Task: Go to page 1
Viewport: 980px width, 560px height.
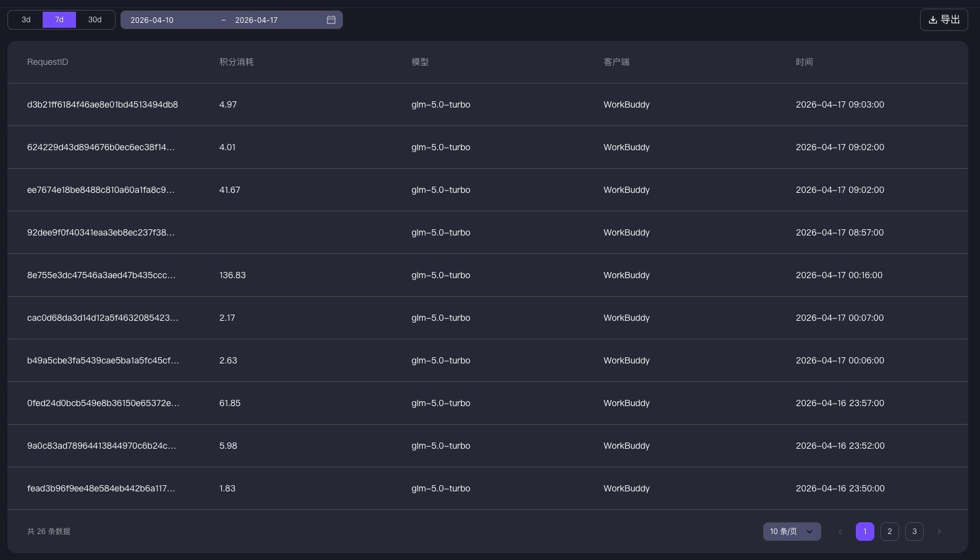Action: [x=865, y=532]
